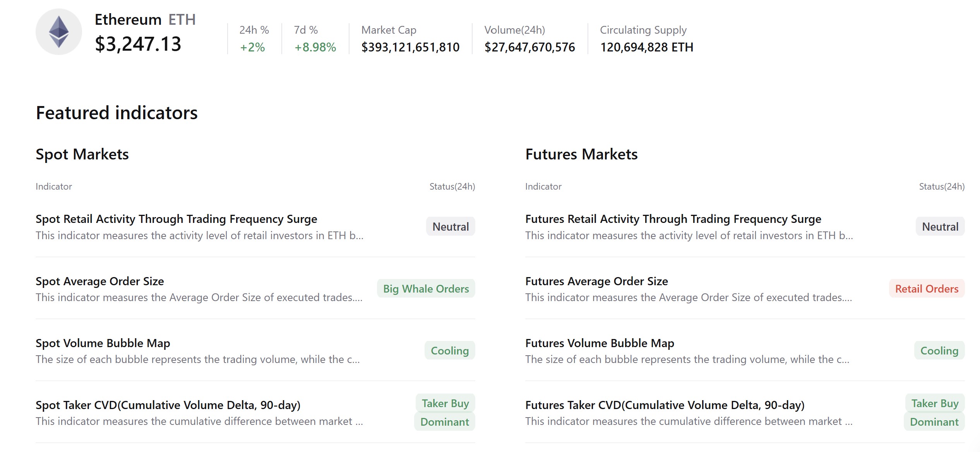Viewport: 980px width, 452px height.
Task: Open the Spot Taker CVD indicator
Action: pos(168,405)
